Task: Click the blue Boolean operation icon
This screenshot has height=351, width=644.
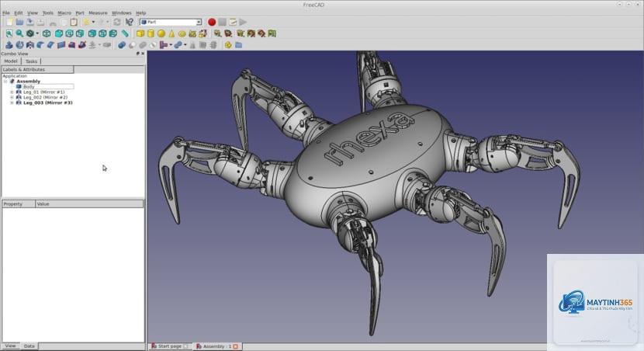Action: tap(122, 45)
